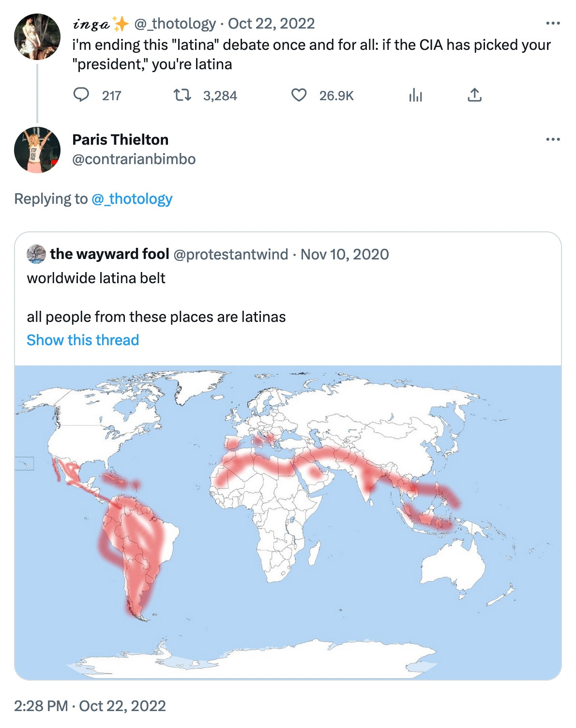Click the retweet arrows icon
This screenshot has height=728, width=576.
tap(182, 95)
